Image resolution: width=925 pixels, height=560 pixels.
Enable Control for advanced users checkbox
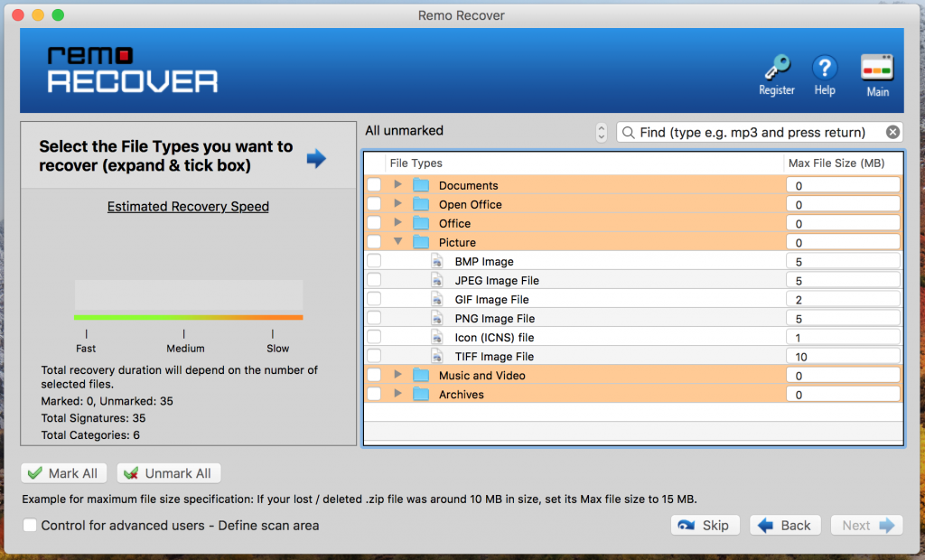coord(30,525)
